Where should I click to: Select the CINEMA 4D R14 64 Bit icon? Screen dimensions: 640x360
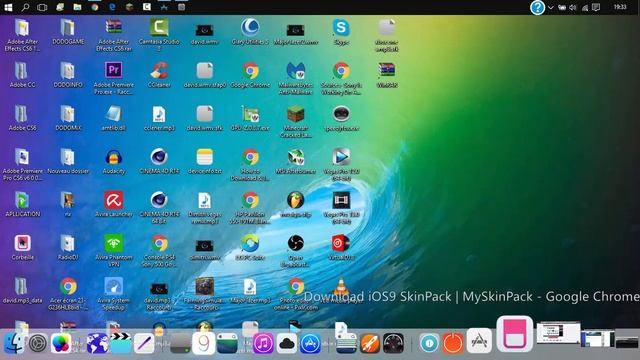(159, 200)
